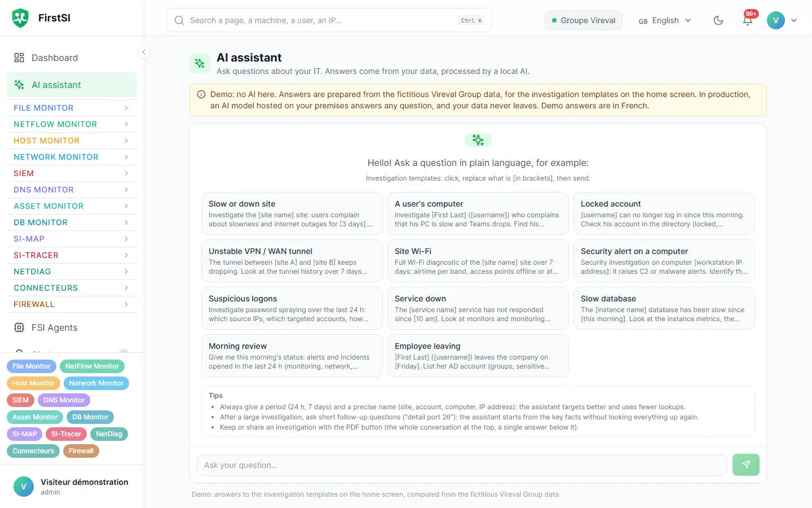Expand the SI-TRACER sidebar section
The width and height of the screenshot is (812, 508).
point(72,255)
